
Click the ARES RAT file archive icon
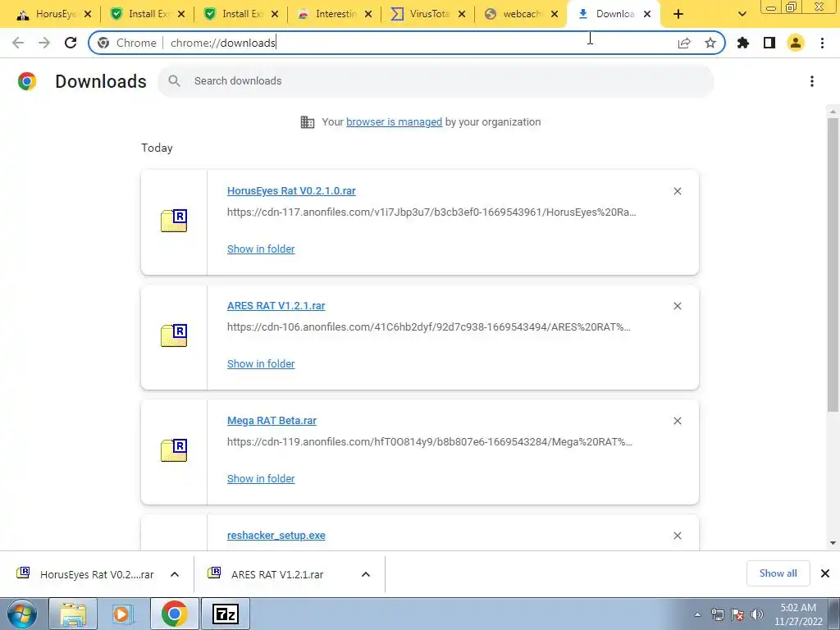coord(174,336)
